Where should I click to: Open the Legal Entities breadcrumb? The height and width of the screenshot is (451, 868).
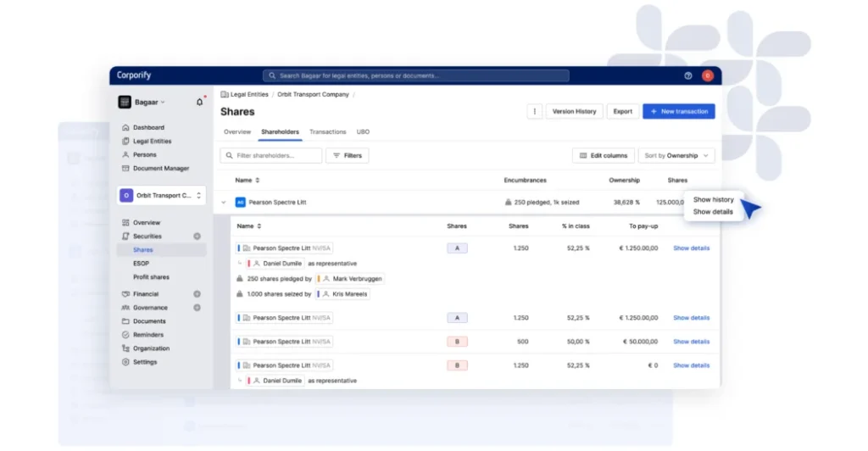point(249,95)
